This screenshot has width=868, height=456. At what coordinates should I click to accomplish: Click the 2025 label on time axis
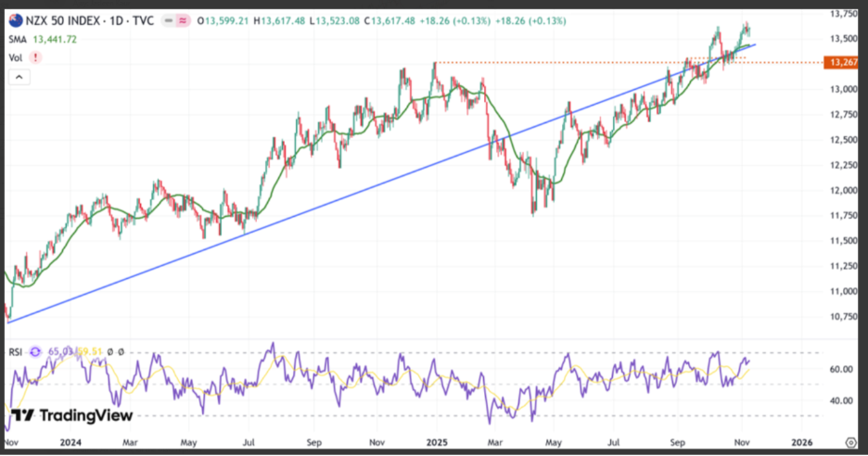click(437, 443)
